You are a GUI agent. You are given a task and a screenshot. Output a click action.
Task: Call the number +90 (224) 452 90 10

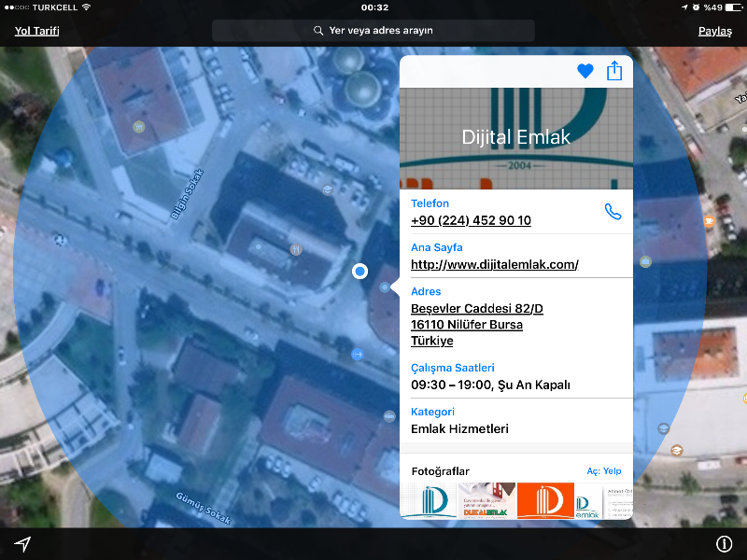coord(471,220)
